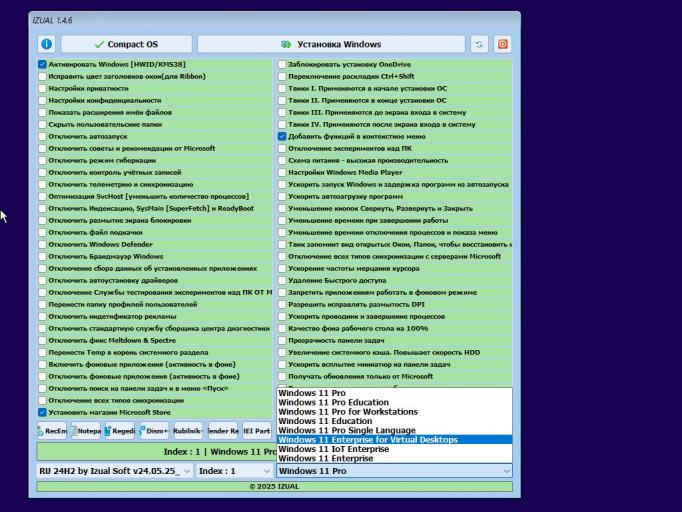
Task: Collapse the Windows 11 Pro edition combo box
Action: pyautogui.click(x=394, y=471)
